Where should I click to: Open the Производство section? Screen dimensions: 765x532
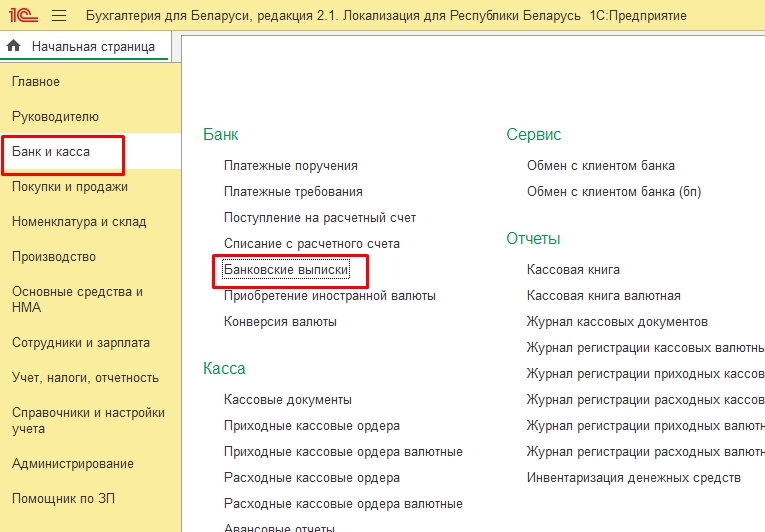(54, 257)
